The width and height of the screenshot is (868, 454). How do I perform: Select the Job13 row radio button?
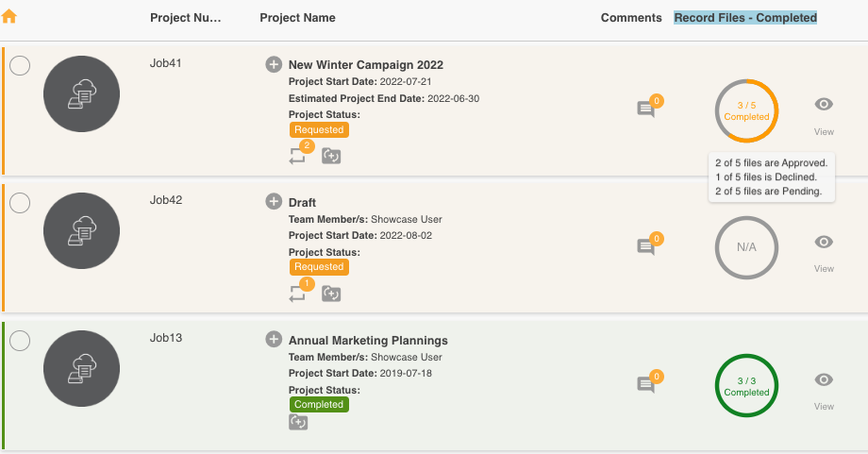pos(20,341)
